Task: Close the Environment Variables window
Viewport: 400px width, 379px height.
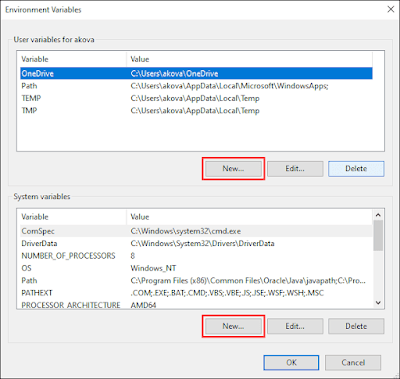Action: coord(391,9)
